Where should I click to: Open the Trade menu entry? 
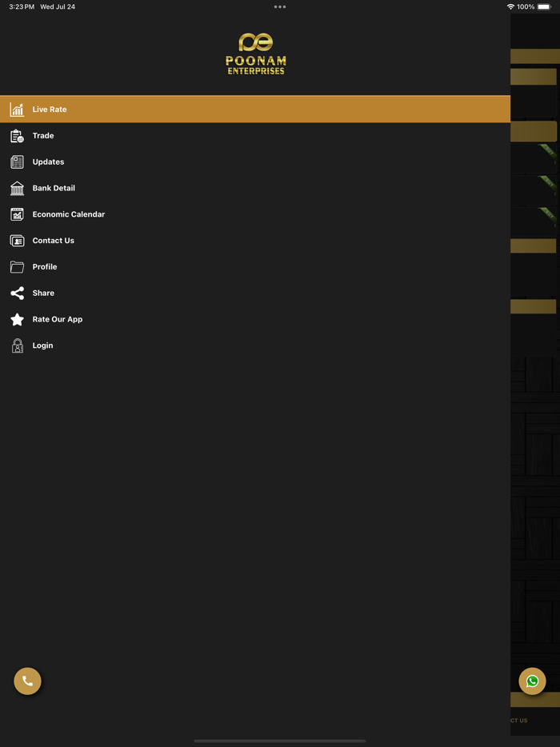coord(255,136)
